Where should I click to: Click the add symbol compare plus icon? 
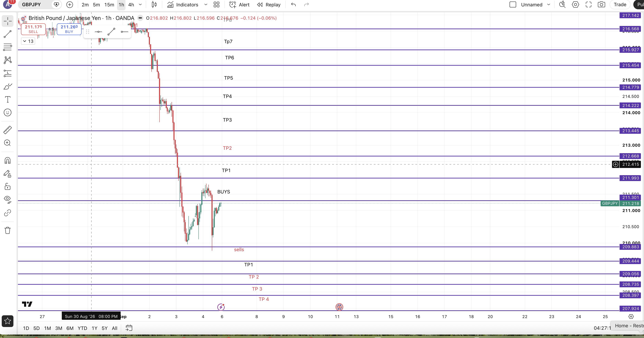pyautogui.click(x=70, y=4)
